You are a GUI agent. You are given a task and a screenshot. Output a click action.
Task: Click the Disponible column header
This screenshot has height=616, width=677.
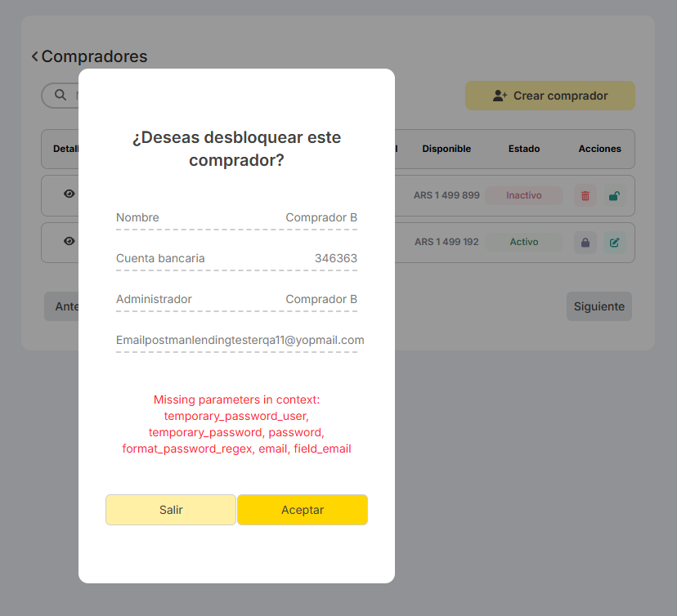click(x=446, y=149)
